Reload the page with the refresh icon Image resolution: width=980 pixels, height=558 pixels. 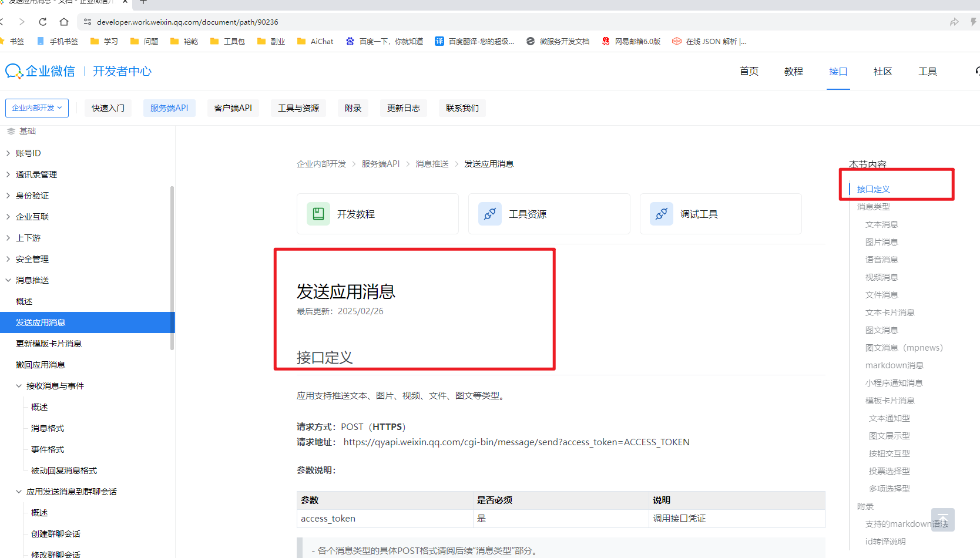pyautogui.click(x=43, y=22)
